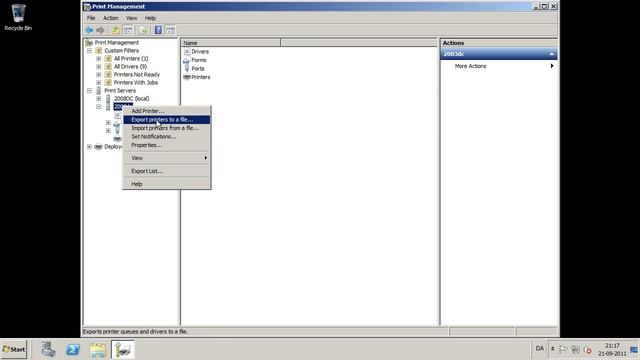Choose Add Printer... from context menu
The height and width of the screenshot is (360, 640).
click(x=167, y=111)
